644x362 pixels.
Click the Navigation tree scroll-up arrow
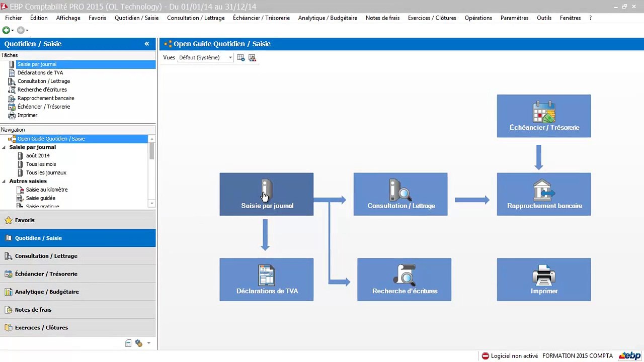(152, 139)
